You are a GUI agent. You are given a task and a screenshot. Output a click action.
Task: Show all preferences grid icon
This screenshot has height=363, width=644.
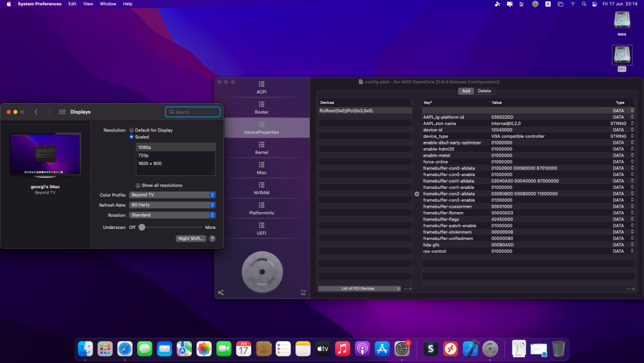tap(62, 112)
